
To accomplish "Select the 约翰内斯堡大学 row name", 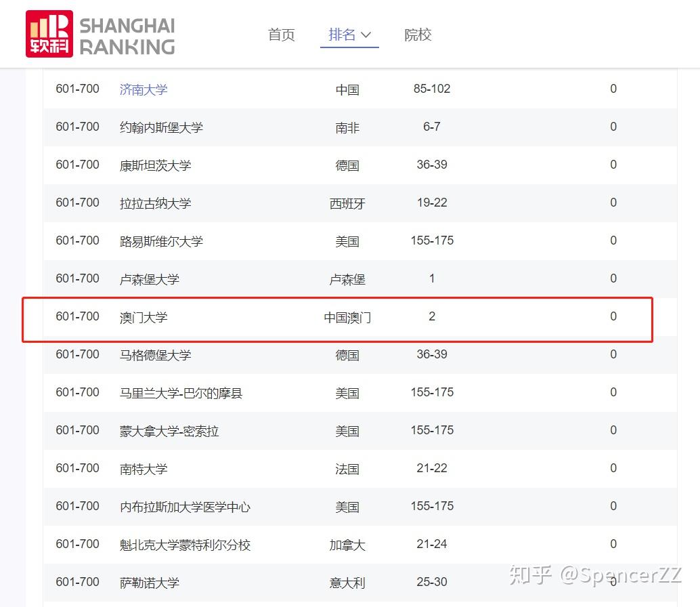I will 161,127.
